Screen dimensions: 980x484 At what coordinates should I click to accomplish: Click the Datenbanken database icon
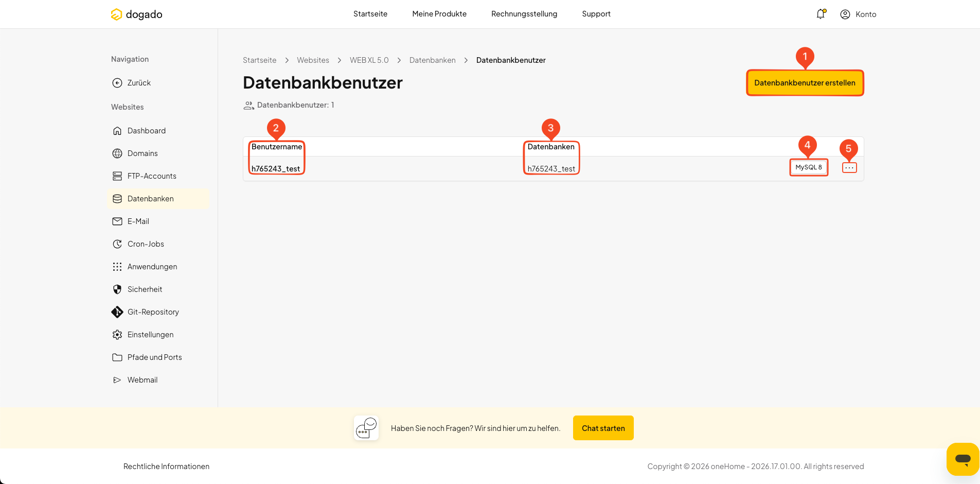coord(117,199)
